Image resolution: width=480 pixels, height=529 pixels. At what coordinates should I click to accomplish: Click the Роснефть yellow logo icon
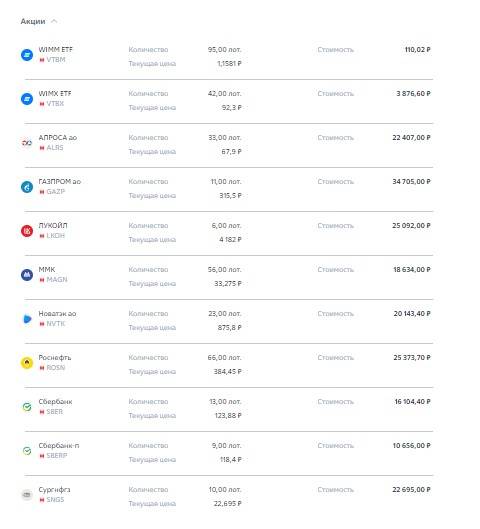[27, 363]
